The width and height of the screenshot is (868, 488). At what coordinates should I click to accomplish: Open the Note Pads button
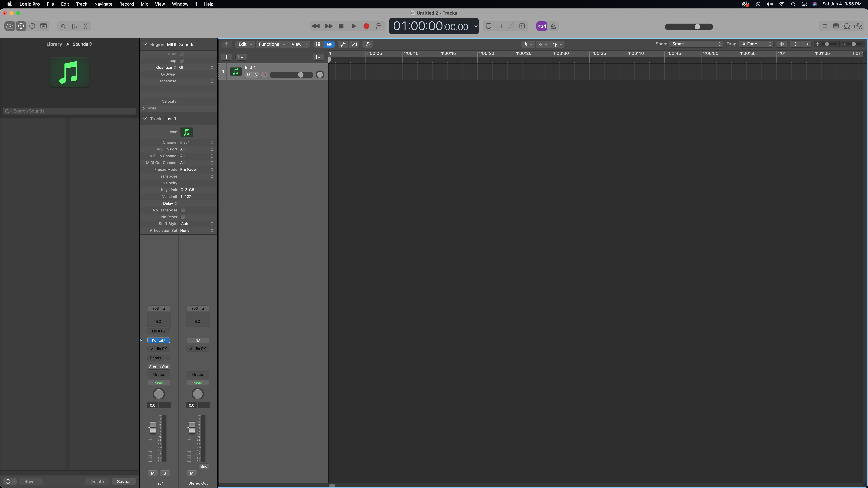pos(836,26)
